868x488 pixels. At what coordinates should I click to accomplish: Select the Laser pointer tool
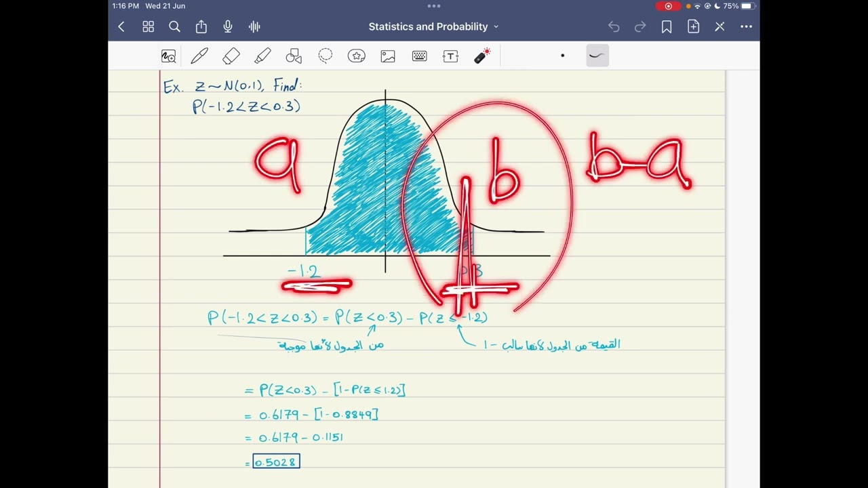[x=482, y=56]
